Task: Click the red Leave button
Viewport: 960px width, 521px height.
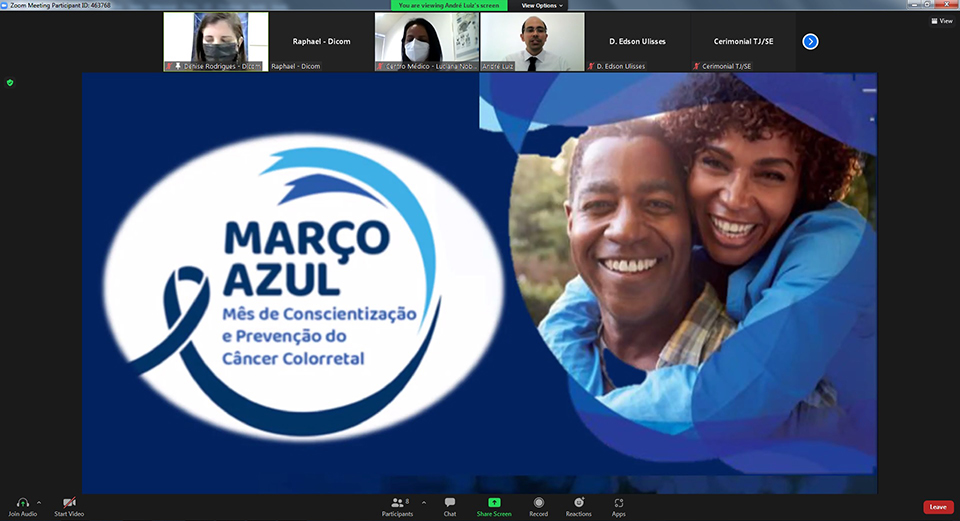Action: tap(937, 507)
